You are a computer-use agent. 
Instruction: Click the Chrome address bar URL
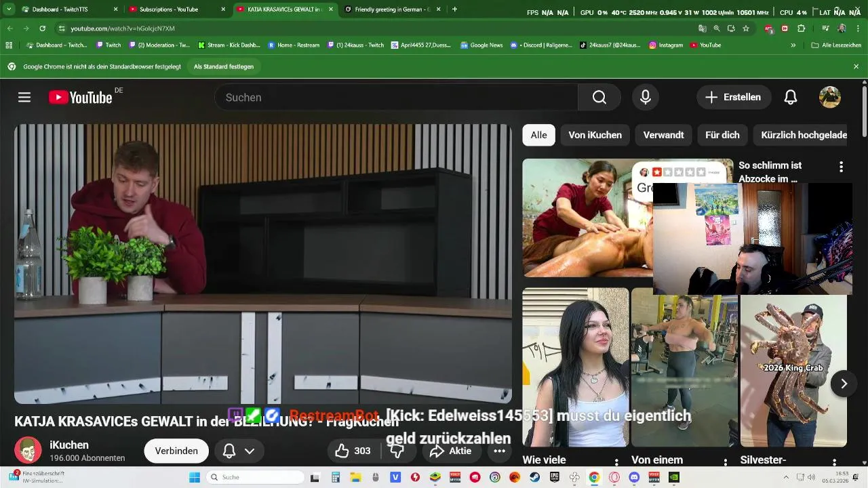point(123,28)
